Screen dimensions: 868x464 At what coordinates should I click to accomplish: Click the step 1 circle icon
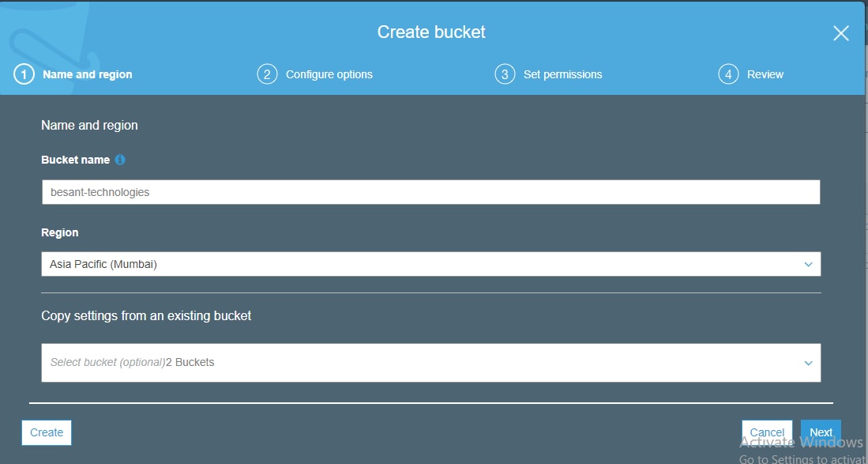[x=24, y=74]
